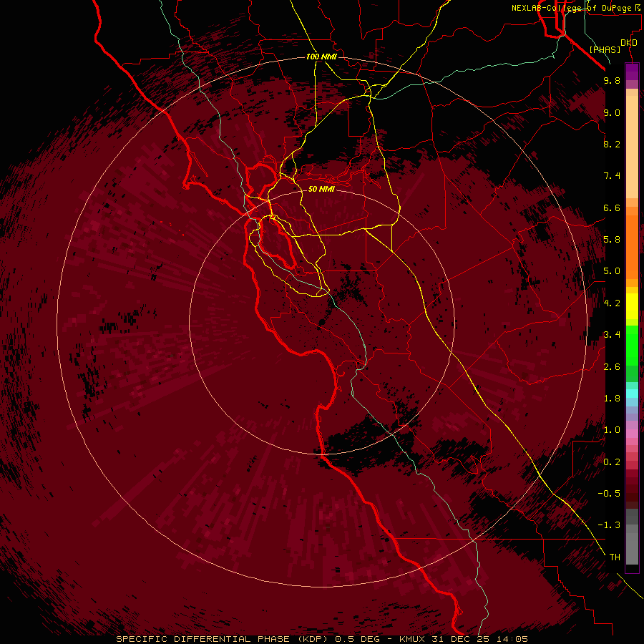Click the TH threshold label on the scale
Image resolution: width=644 pixels, height=644 pixels.
(x=615, y=557)
